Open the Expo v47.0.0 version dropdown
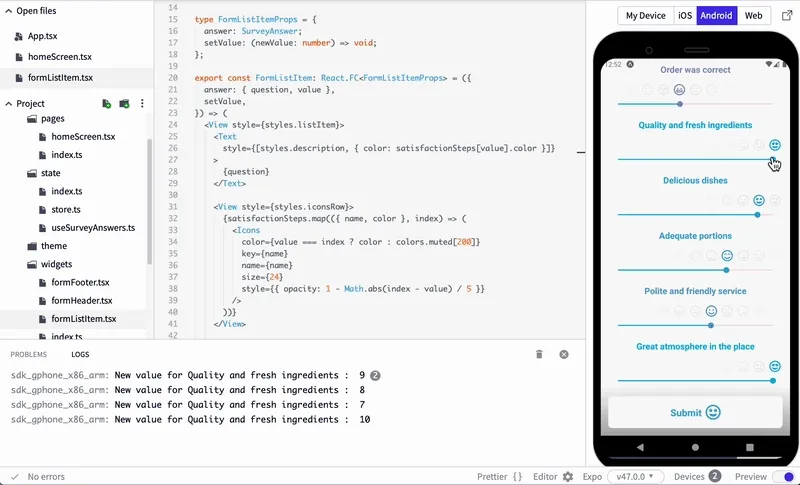The image size is (800, 485). pyautogui.click(x=635, y=476)
